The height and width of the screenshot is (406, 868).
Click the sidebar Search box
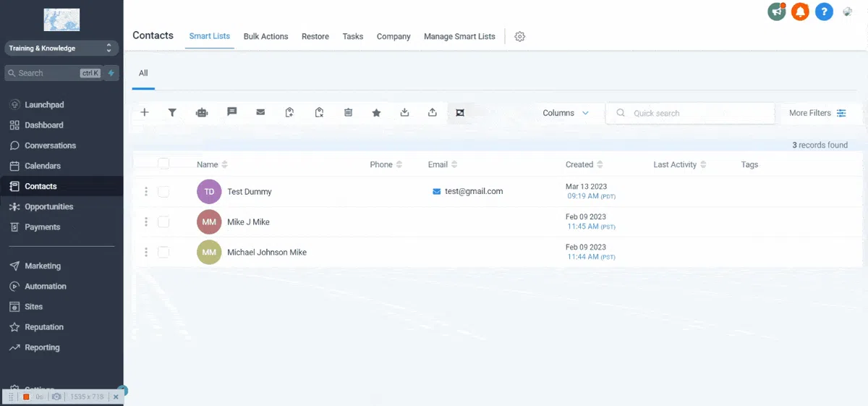54,73
